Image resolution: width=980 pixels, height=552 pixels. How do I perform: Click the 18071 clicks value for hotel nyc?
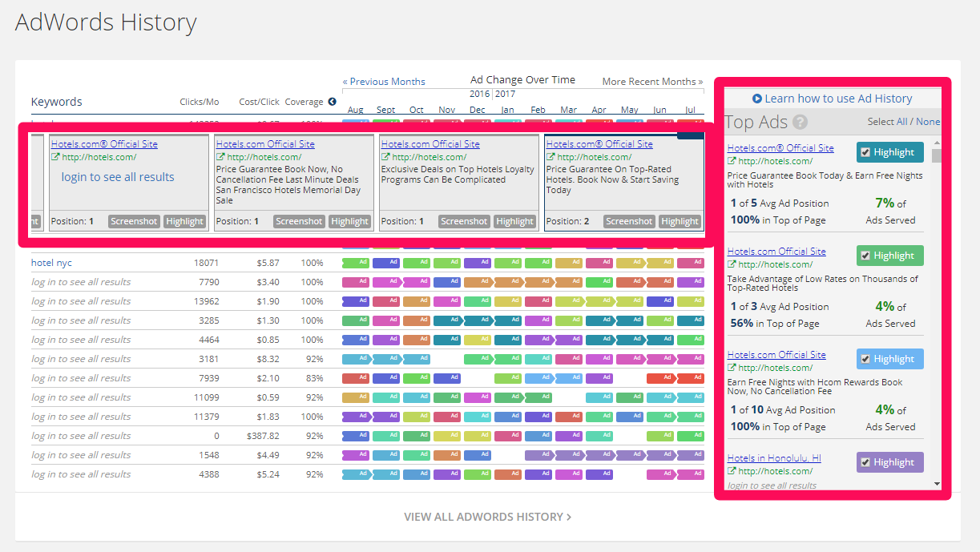pyautogui.click(x=206, y=263)
